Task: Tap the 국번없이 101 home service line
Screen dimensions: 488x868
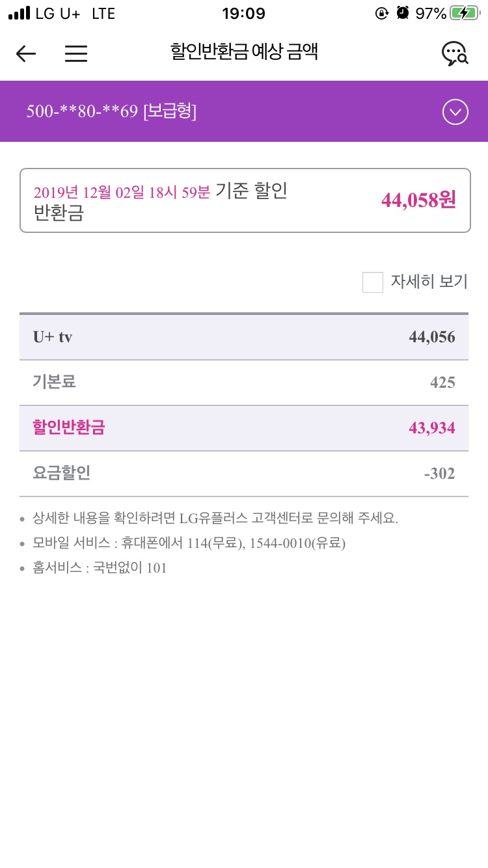Action: (129, 568)
